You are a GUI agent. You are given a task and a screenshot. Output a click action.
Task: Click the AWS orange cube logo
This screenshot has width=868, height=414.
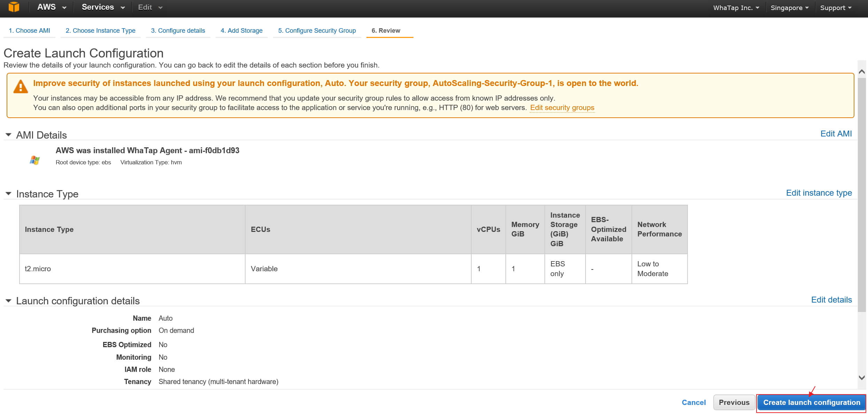[14, 7]
